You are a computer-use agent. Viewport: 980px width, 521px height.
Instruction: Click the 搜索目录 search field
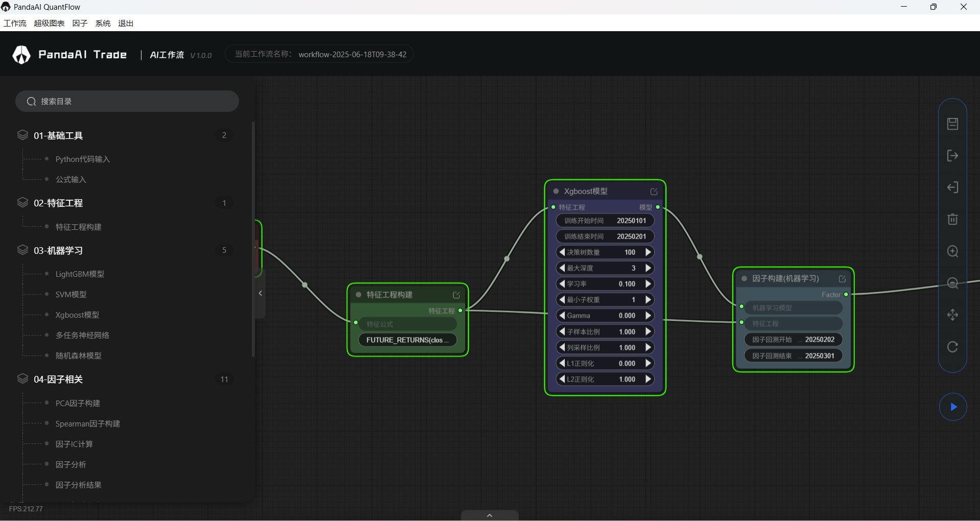click(x=127, y=101)
